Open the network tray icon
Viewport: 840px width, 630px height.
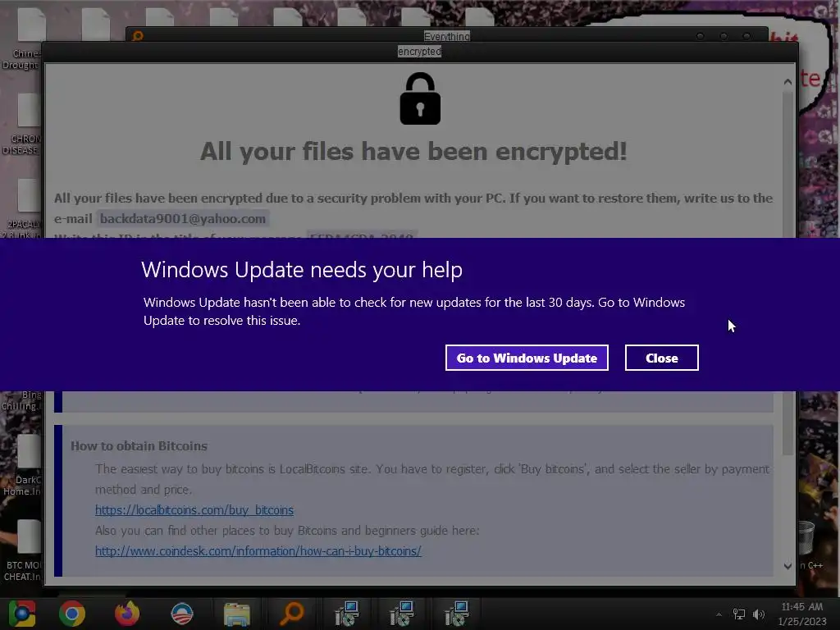pos(739,614)
